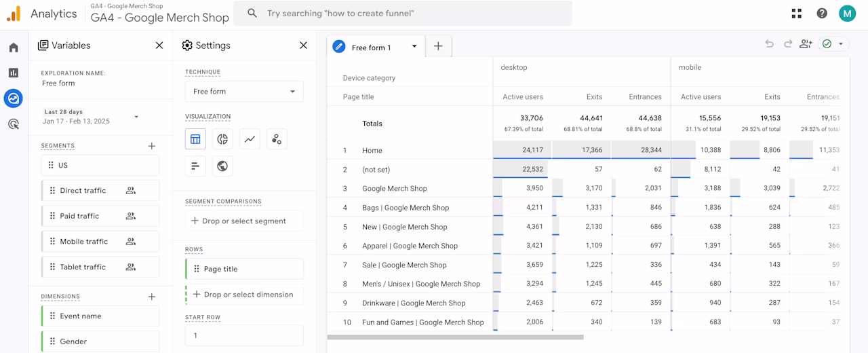
Task: Click Drop or select segment field
Action: pyautogui.click(x=244, y=221)
